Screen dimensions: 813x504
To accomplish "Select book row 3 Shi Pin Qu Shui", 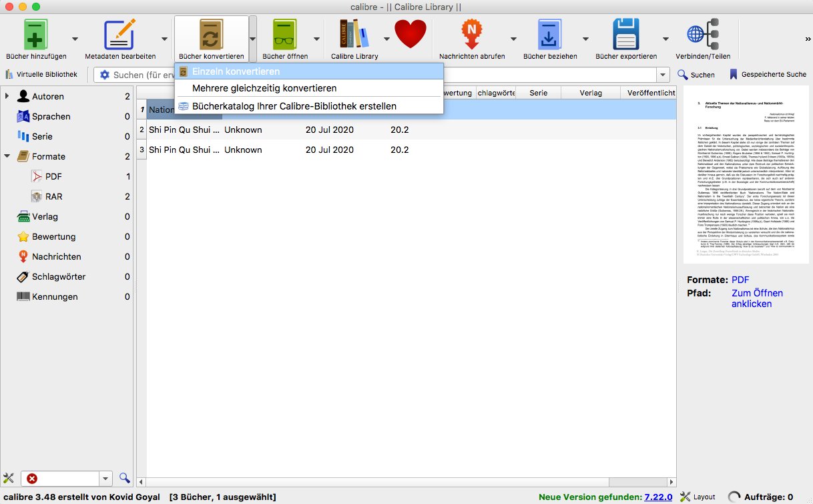I will click(407, 150).
